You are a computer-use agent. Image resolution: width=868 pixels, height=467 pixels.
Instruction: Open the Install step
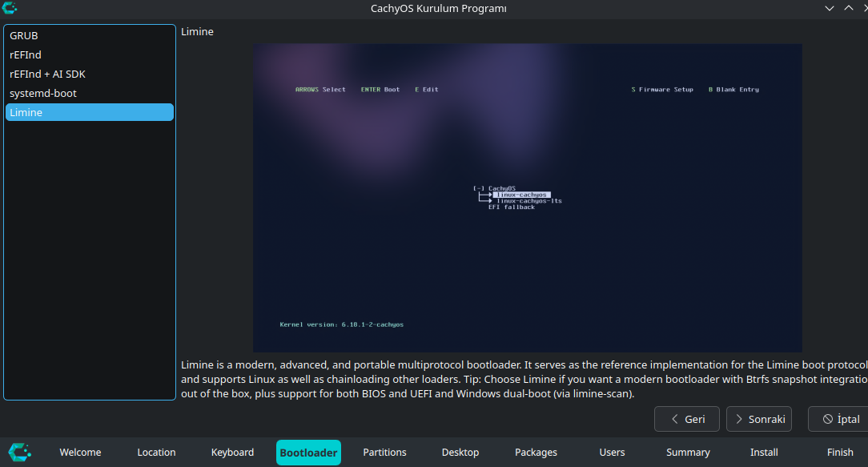click(764, 452)
